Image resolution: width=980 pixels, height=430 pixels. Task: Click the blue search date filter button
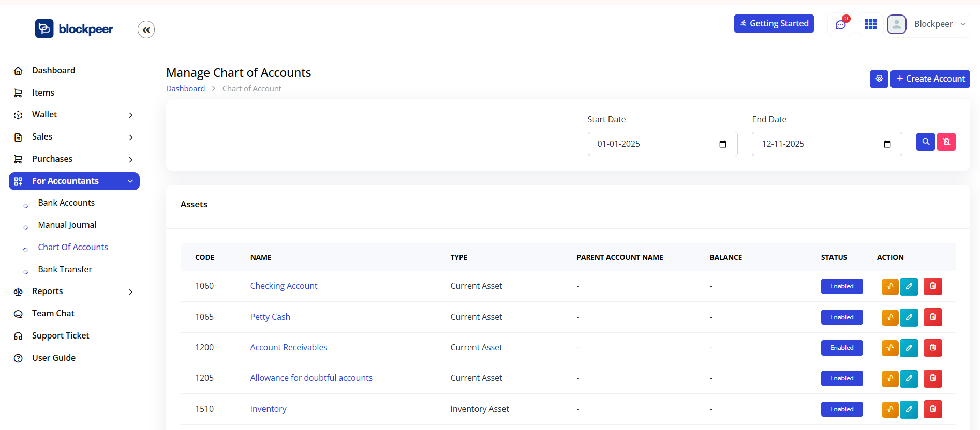point(925,142)
